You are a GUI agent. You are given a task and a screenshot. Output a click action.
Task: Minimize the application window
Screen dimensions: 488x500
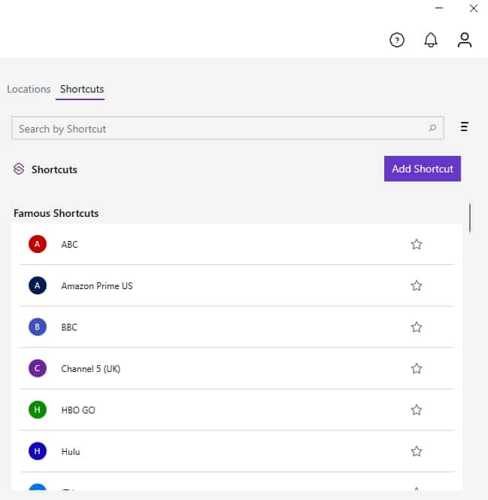pyautogui.click(x=439, y=8)
